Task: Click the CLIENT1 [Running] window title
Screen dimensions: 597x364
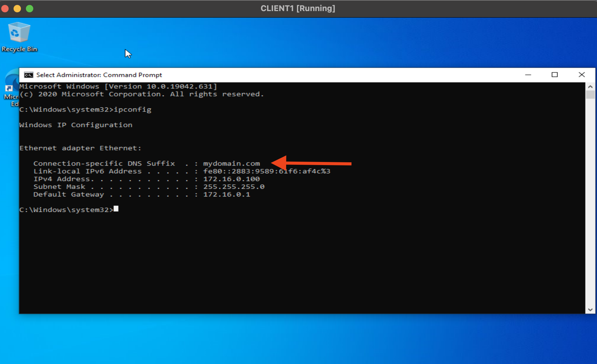Action: click(298, 8)
